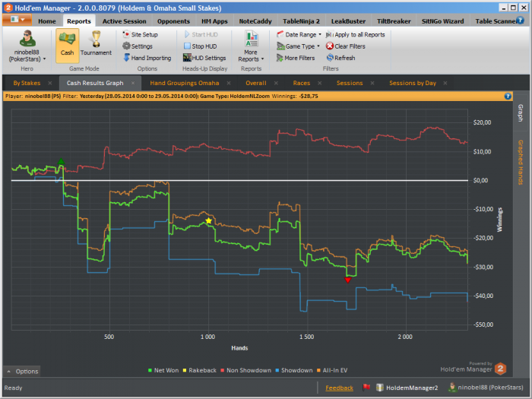
Task: Switch to Hand Groupings Omaha report
Action: pos(184,83)
